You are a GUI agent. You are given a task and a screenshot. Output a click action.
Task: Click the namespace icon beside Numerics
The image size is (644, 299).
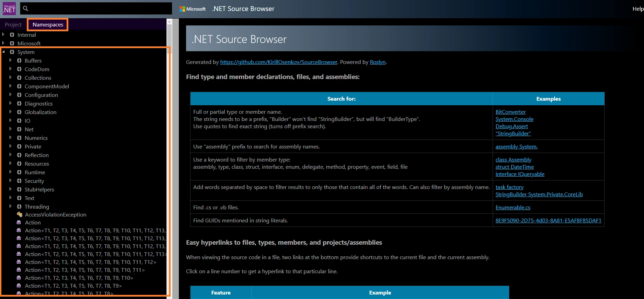pos(19,138)
